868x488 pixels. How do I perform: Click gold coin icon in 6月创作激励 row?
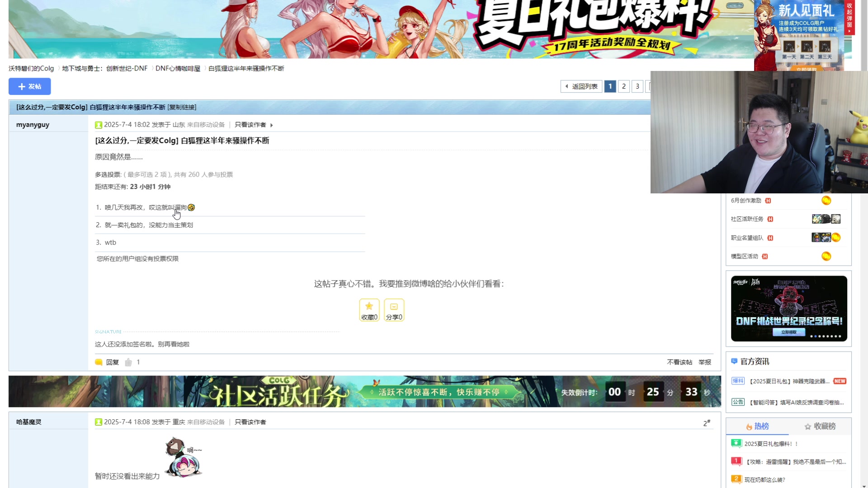click(x=826, y=201)
